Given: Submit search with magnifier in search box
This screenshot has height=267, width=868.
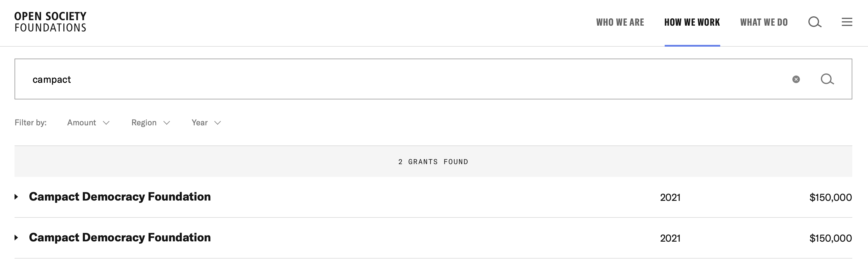Looking at the screenshot, I should click(x=827, y=79).
